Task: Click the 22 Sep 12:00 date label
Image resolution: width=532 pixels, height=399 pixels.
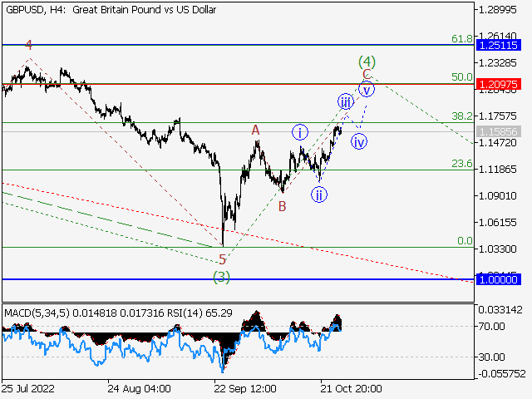Action: click(x=245, y=388)
